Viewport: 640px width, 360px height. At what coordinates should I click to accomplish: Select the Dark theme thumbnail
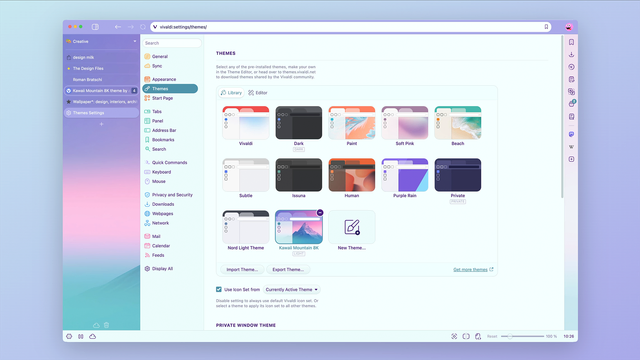(299, 123)
